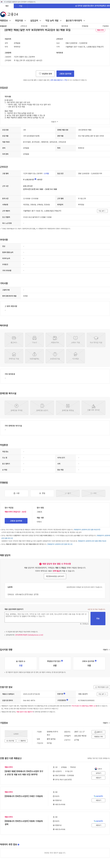Click the 자녀 학자금 지원 icon

[x=96, y=340]
